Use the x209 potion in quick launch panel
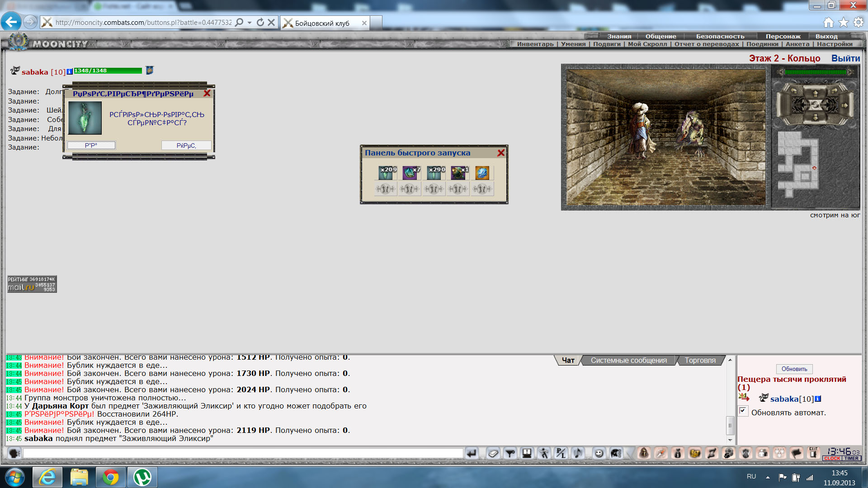Viewport: 868px width, 488px height. click(x=386, y=173)
